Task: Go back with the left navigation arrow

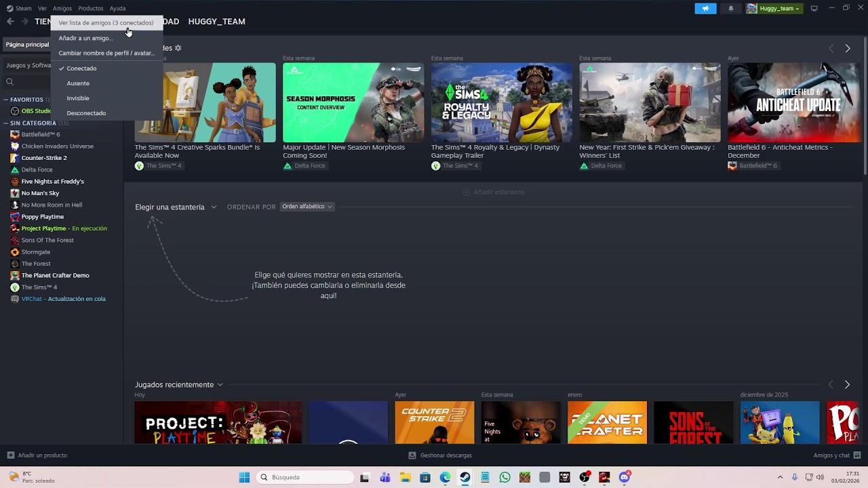Action: click(10, 22)
